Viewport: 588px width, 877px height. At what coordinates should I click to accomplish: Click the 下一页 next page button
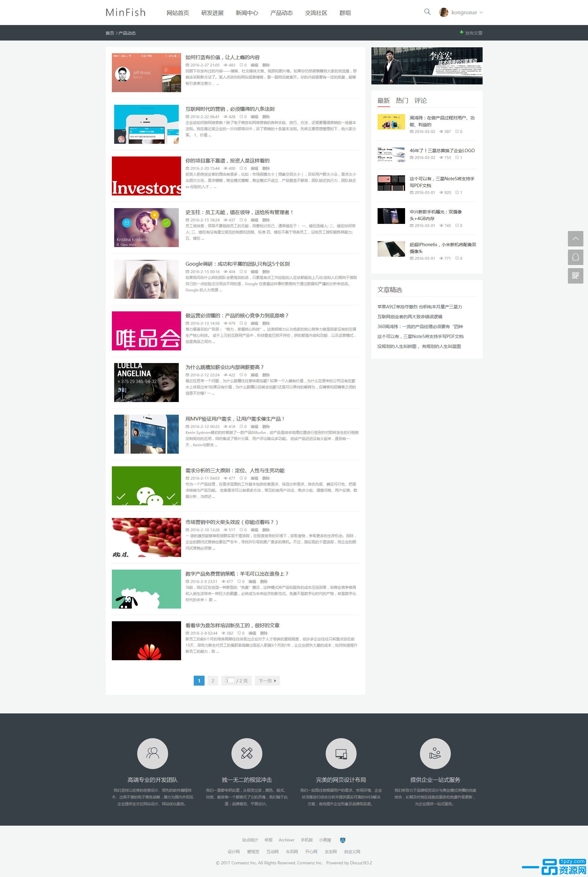point(267,681)
